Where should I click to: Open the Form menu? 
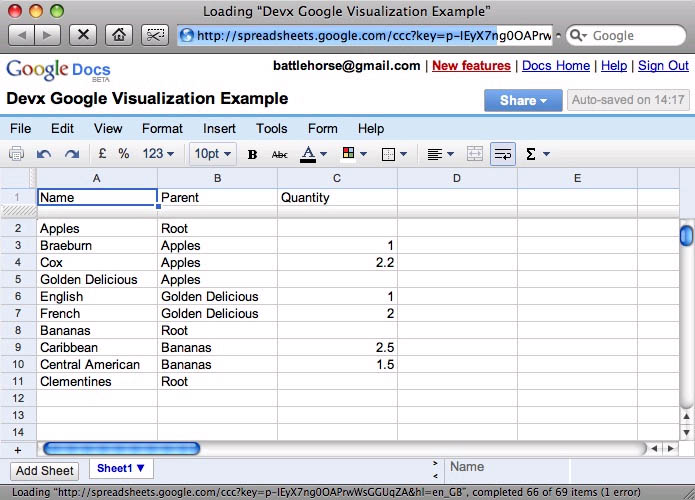(323, 129)
